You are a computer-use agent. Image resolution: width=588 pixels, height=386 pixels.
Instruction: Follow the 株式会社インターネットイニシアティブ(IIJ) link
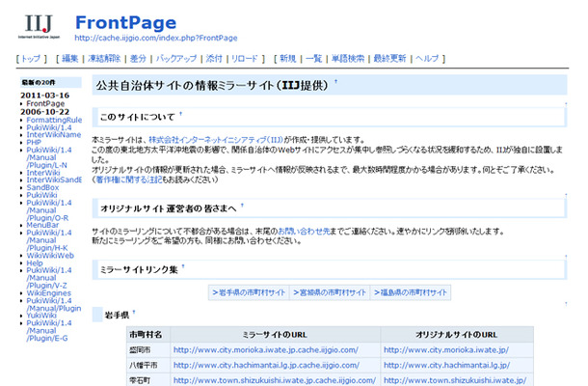tap(216, 140)
